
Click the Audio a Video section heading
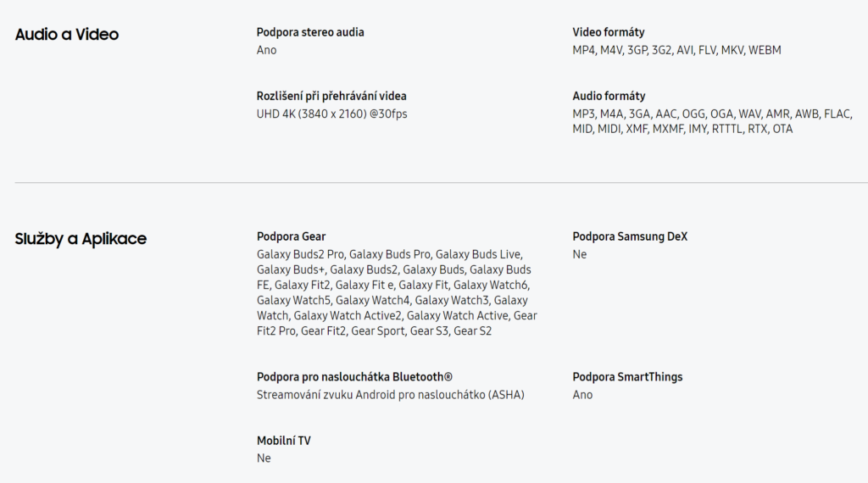click(x=66, y=34)
